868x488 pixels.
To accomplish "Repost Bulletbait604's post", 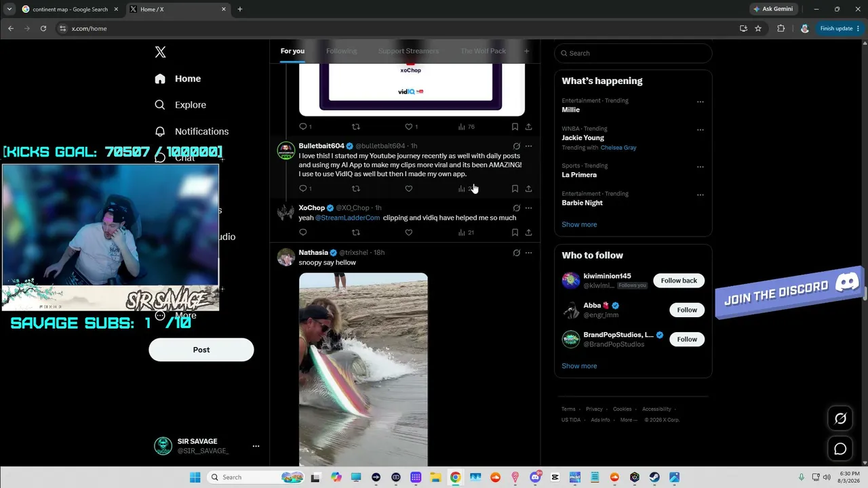I will pyautogui.click(x=356, y=188).
